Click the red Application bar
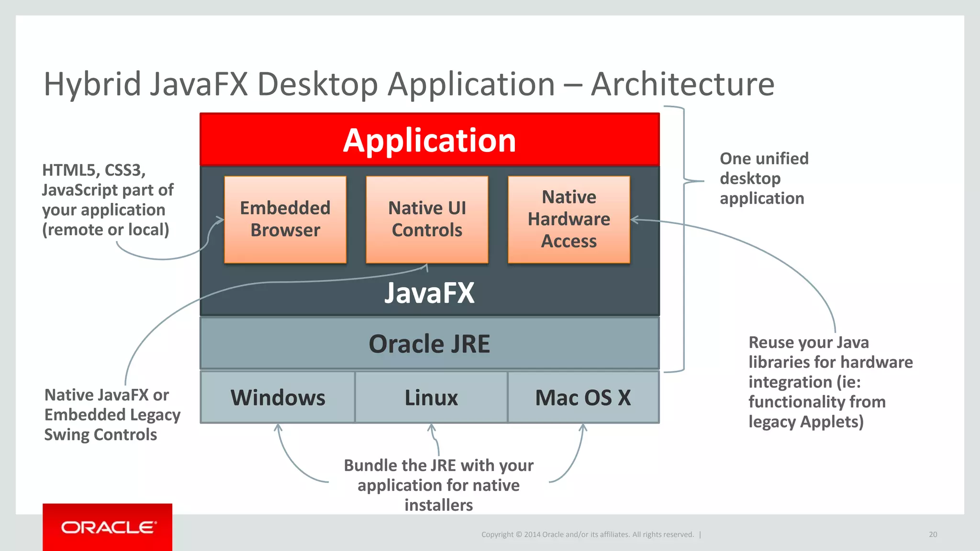Viewport: 980px width, 551px height. pyautogui.click(x=429, y=140)
